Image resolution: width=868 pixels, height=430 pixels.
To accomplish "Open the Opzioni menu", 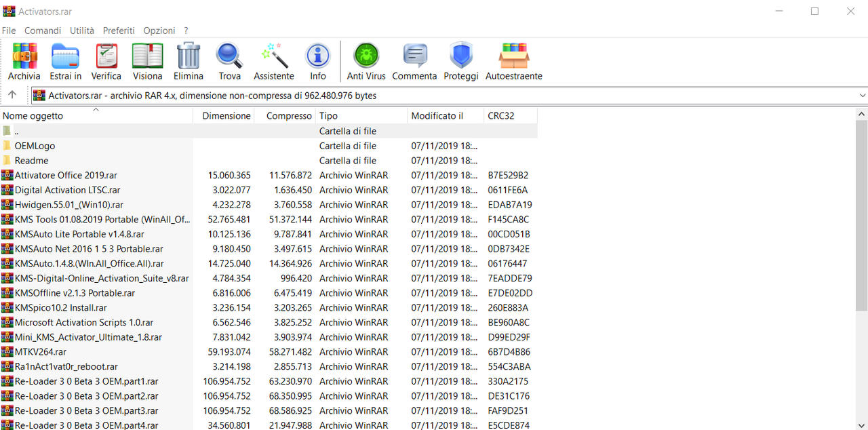I will pos(159,31).
